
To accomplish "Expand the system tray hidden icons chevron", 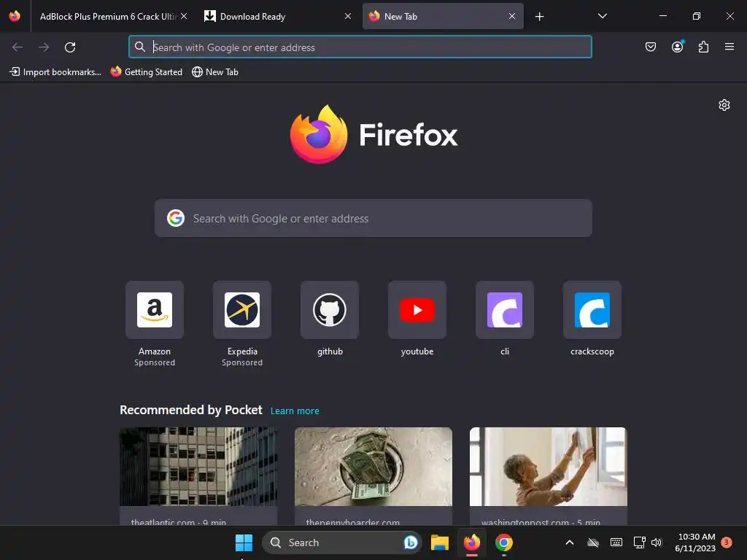I will [x=569, y=542].
